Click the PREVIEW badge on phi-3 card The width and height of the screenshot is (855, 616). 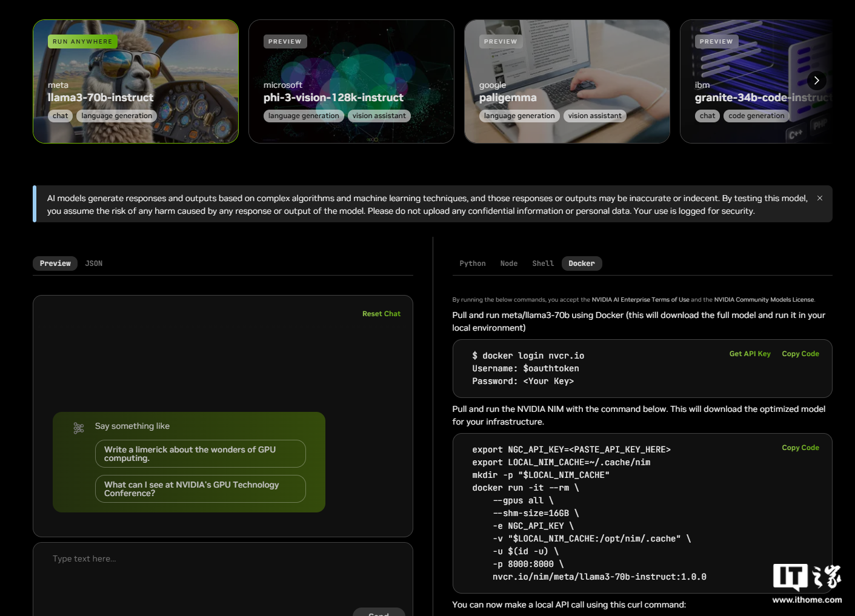[285, 42]
